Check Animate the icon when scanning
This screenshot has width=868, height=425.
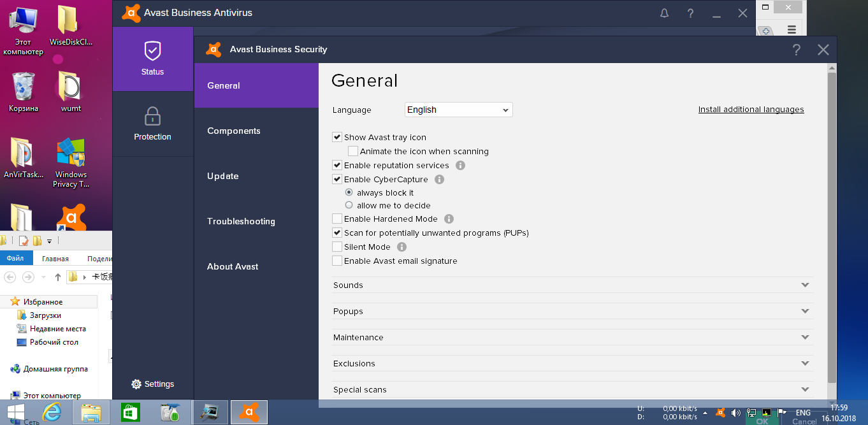point(353,152)
